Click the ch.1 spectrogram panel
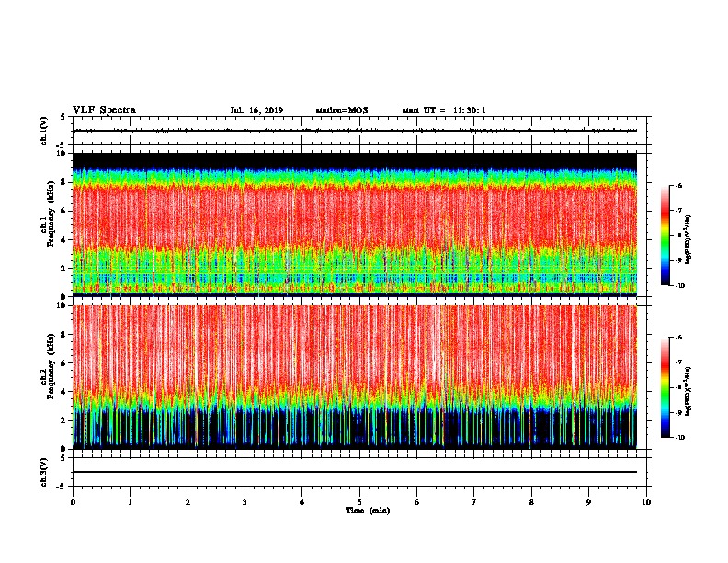The image size is (728, 563). (355, 224)
